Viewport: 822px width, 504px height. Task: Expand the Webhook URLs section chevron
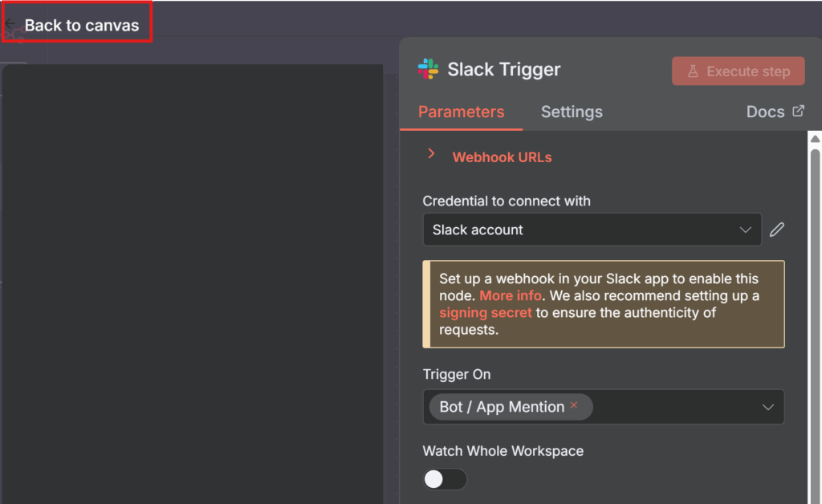pyautogui.click(x=431, y=154)
